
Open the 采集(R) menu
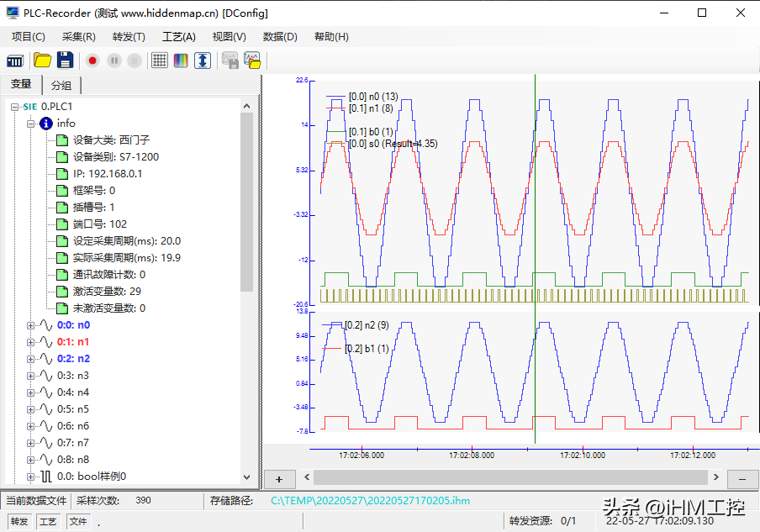78,37
